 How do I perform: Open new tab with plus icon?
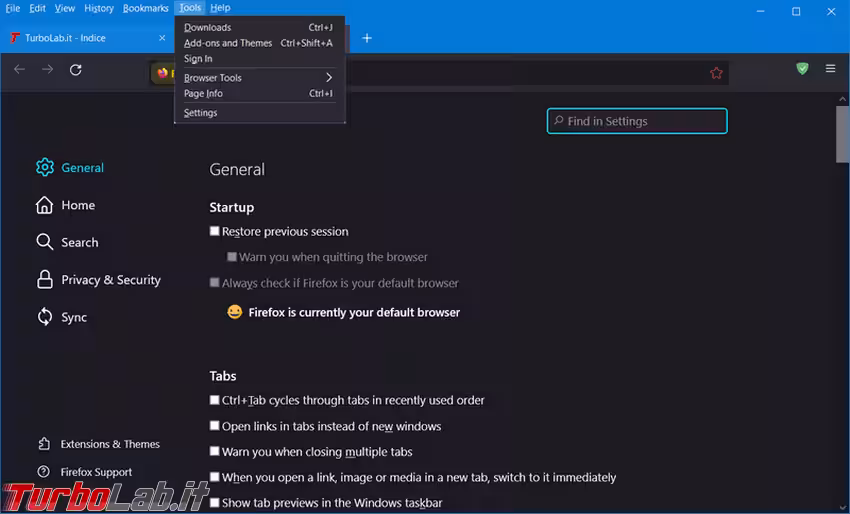pyautogui.click(x=367, y=38)
